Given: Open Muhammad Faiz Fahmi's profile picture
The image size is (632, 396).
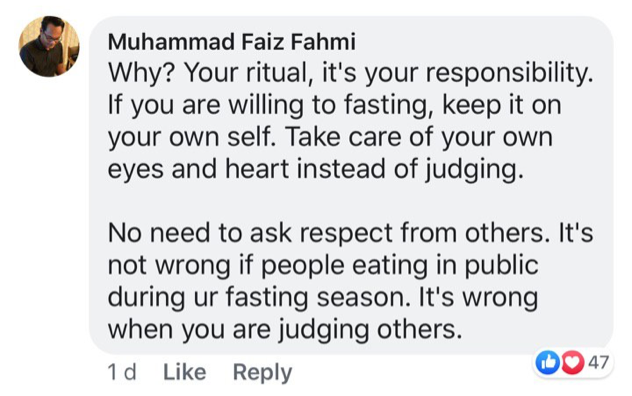Looking at the screenshot, I should pos(49,46).
